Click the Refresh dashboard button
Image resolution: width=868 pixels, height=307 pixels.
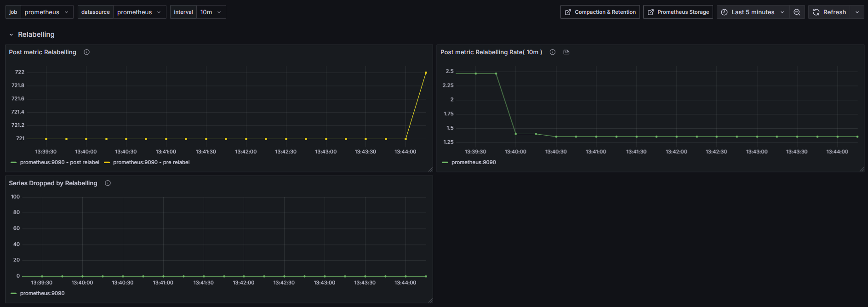829,12
